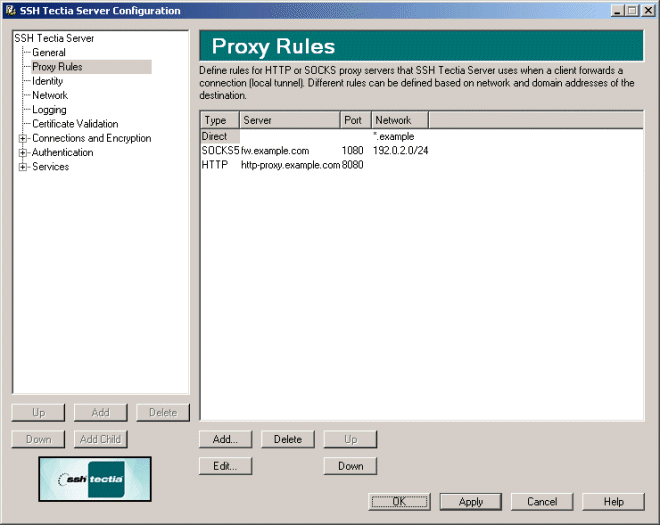Click Delete button under rules list
Viewport: 660px width, 525px height.
pos(288,440)
